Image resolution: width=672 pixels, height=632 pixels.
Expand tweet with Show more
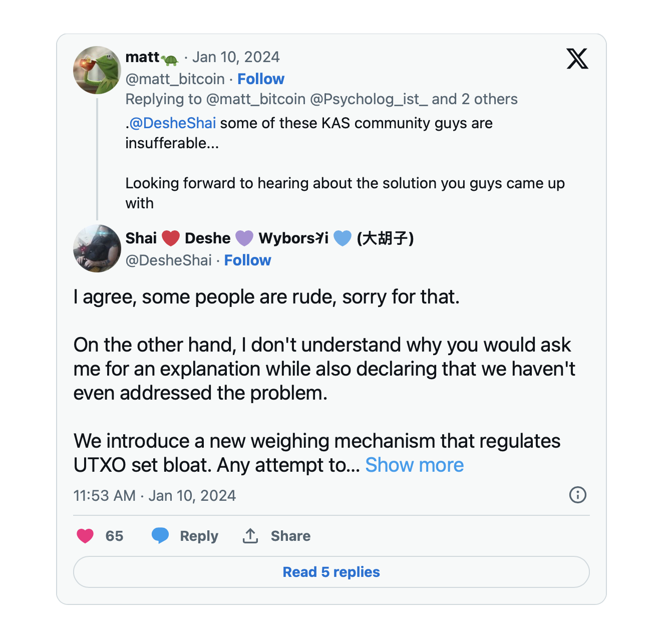[x=414, y=465]
